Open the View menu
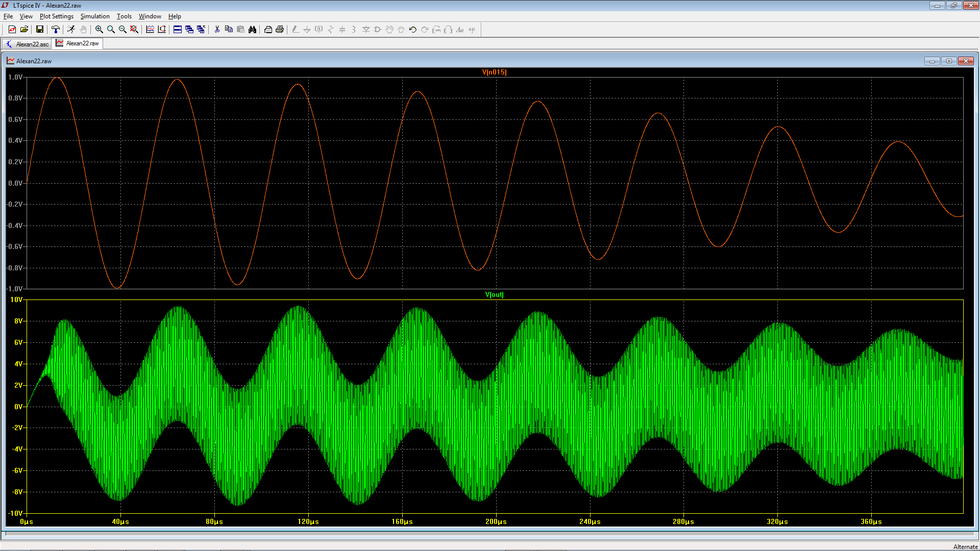 [x=26, y=16]
